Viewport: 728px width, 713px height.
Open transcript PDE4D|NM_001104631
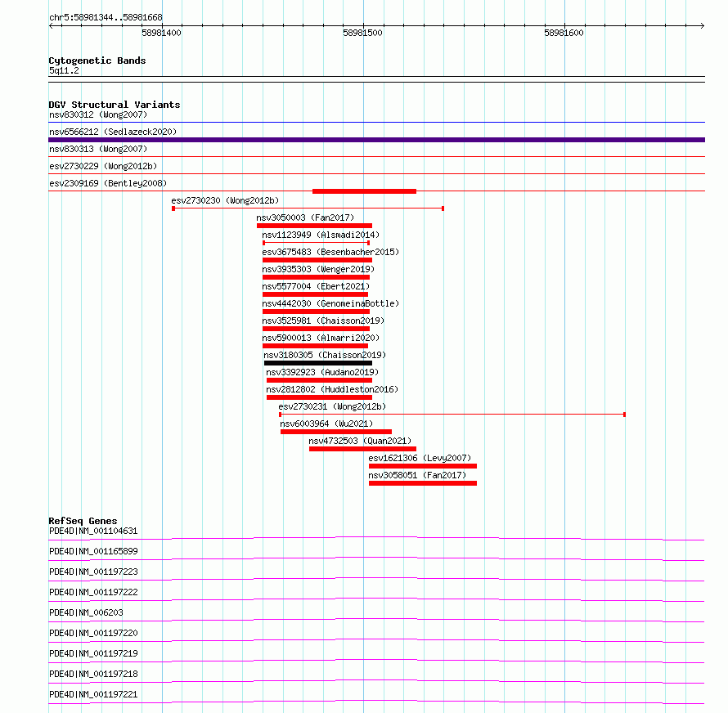pos(93,531)
